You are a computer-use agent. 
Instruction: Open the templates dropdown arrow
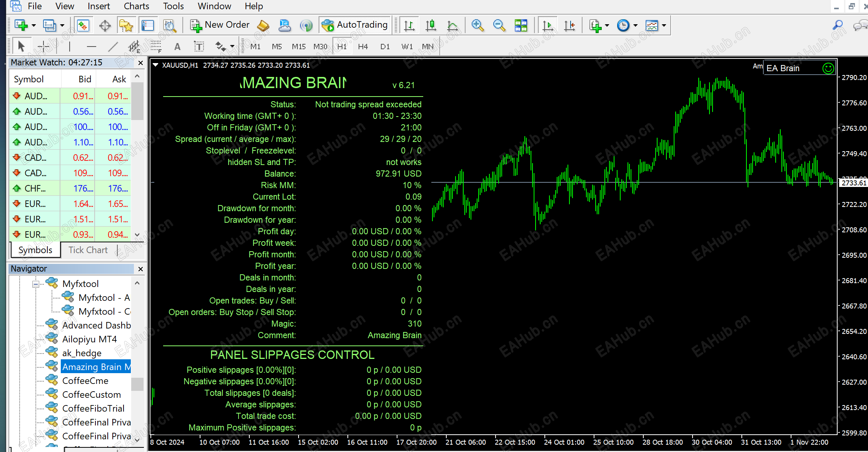click(x=664, y=25)
